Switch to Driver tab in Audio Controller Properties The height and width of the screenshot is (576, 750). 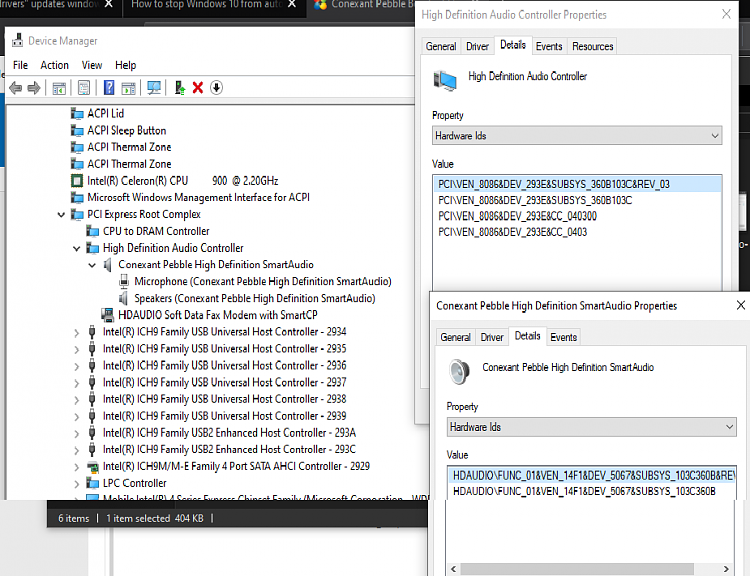(x=477, y=46)
